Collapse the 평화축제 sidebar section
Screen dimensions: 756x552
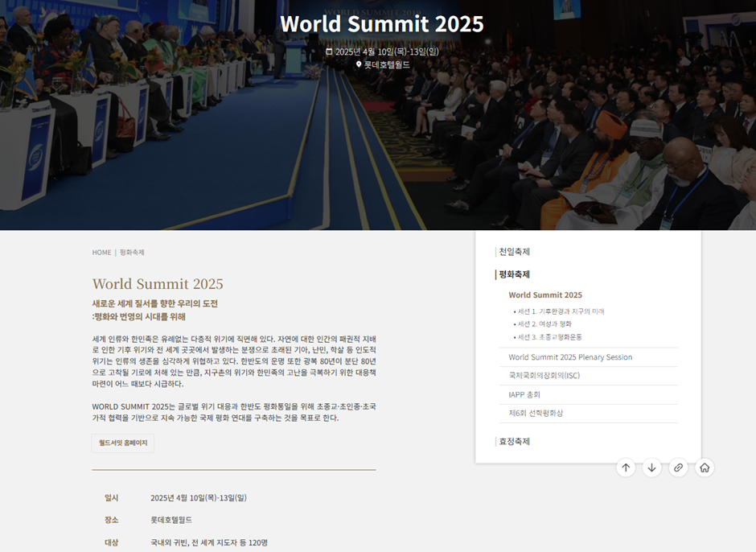pos(514,274)
